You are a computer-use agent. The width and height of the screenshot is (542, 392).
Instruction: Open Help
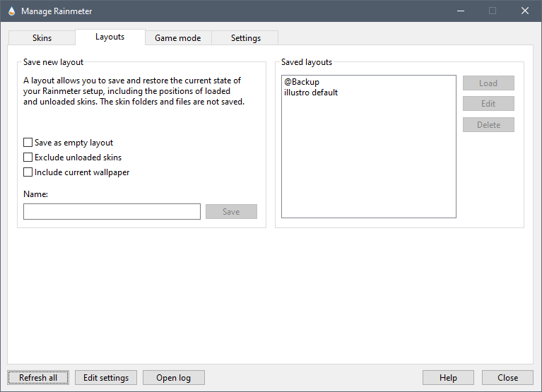tap(448, 377)
